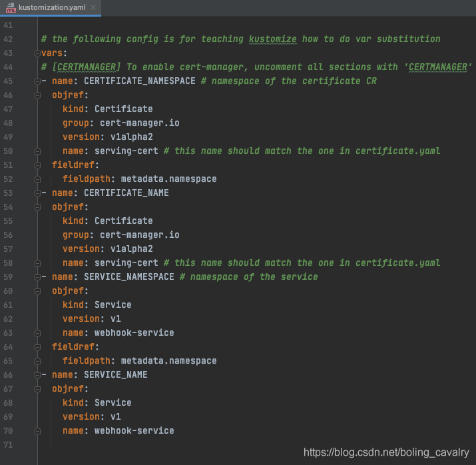Collapse the SERVICE_NAMESPACE entry fold at line 59

(x=37, y=277)
